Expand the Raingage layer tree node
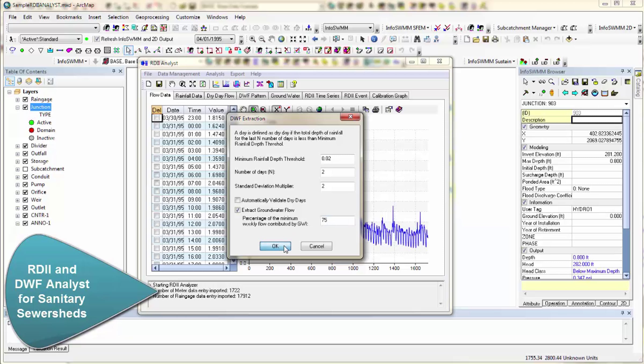 click(18, 100)
